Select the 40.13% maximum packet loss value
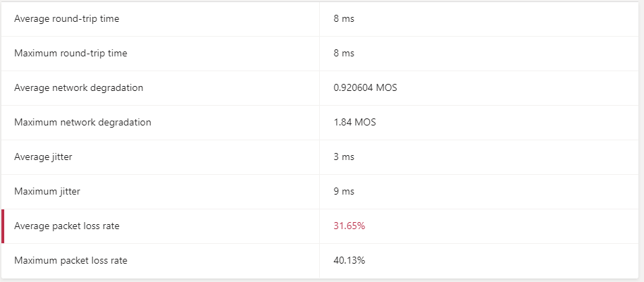Image resolution: width=644 pixels, height=282 pixels. [x=349, y=261]
